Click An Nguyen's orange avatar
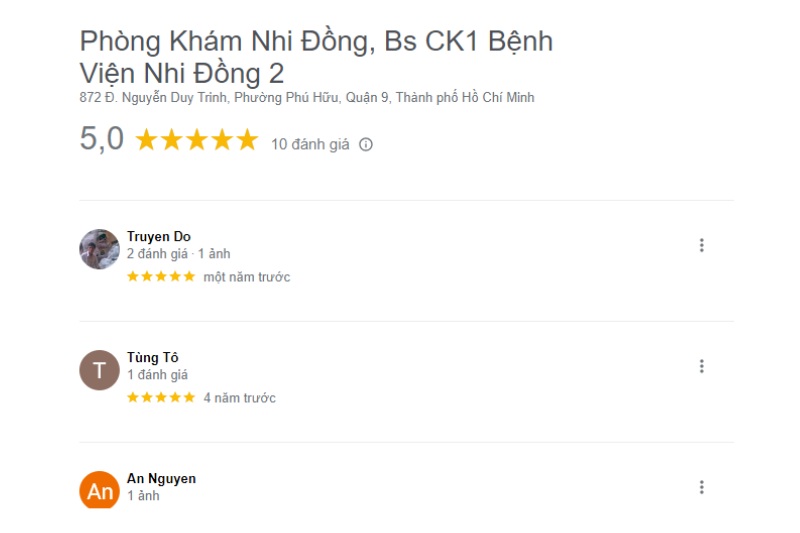The image size is (800, 533). 99,490
